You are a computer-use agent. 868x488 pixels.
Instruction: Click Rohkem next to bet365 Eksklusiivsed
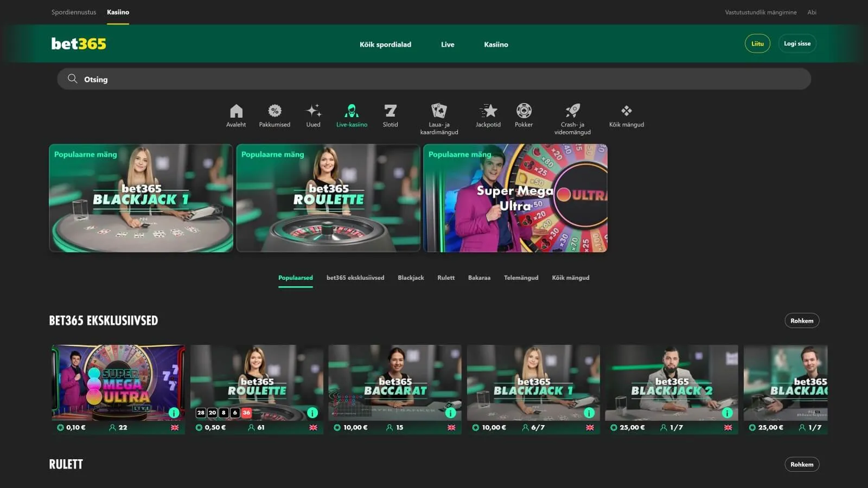[802, 320]
